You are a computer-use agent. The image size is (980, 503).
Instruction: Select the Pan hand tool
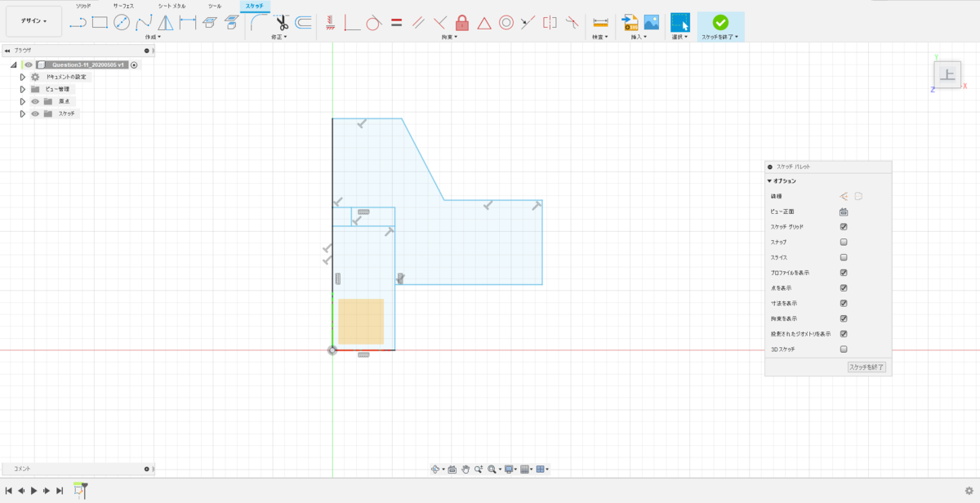click(465, 469)
